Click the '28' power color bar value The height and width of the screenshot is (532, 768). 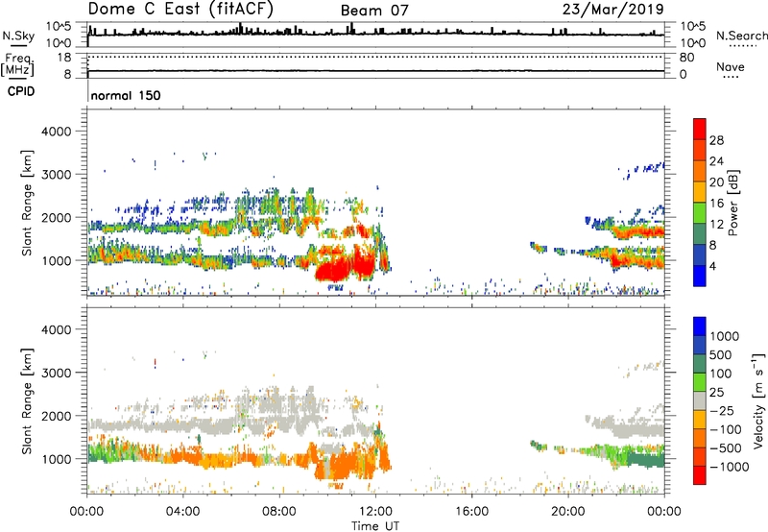click(716, 140)
